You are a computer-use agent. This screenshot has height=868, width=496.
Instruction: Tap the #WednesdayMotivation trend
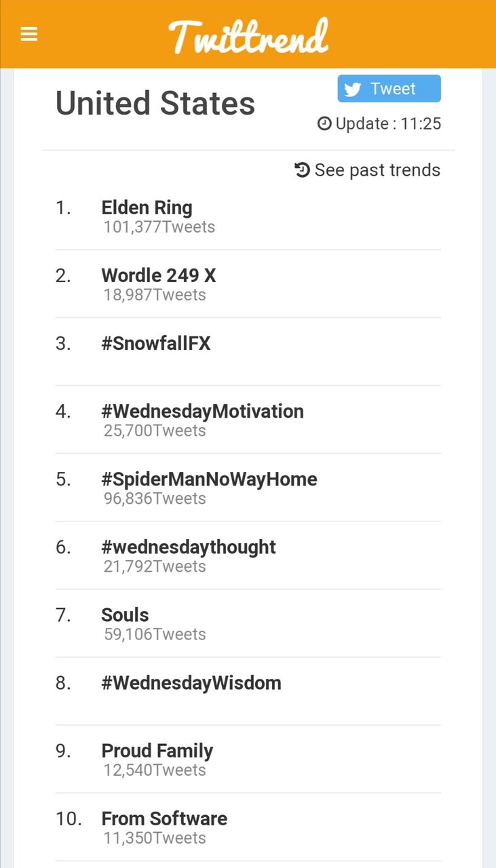(x=202, y=412)
